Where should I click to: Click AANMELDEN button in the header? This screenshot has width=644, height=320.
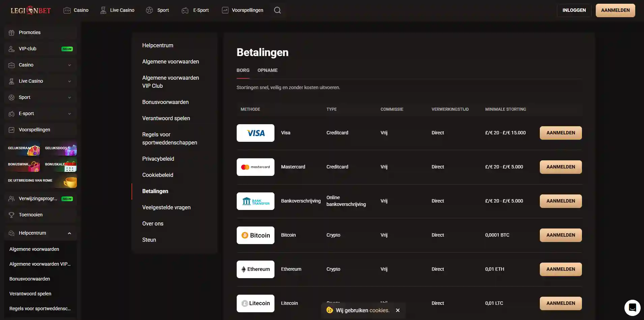coord(615,10)
